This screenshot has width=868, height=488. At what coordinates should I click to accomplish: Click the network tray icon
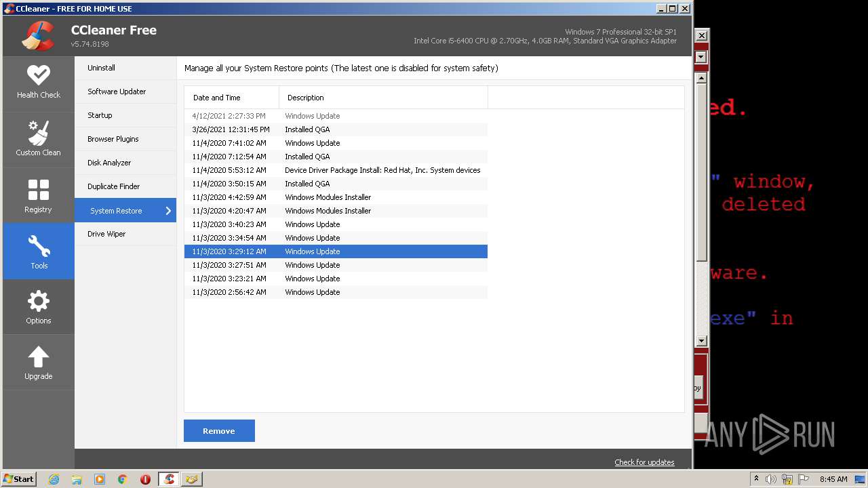pyautogui.click(x=787, y=479)
